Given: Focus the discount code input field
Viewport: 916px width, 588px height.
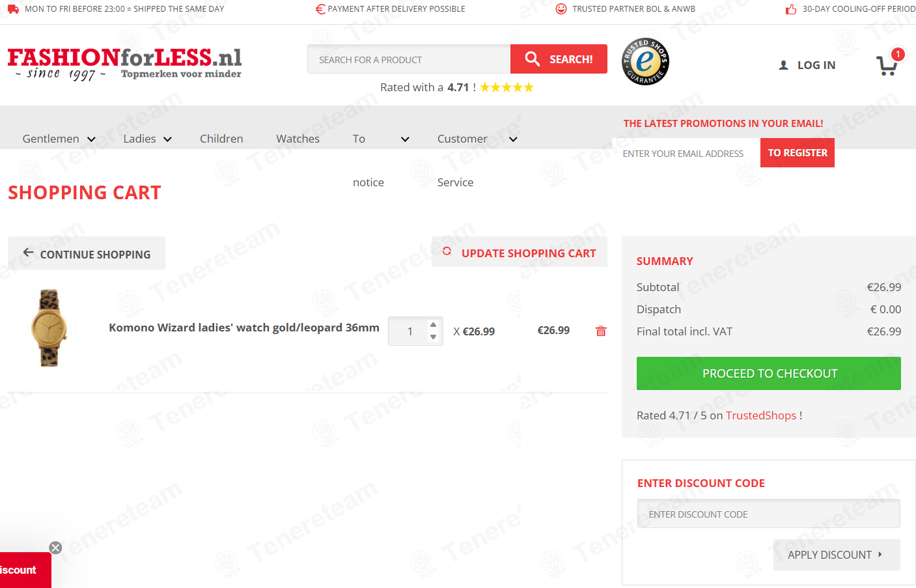Looking at the screenshot, I should pyautogui.click(x=769, y=514).
